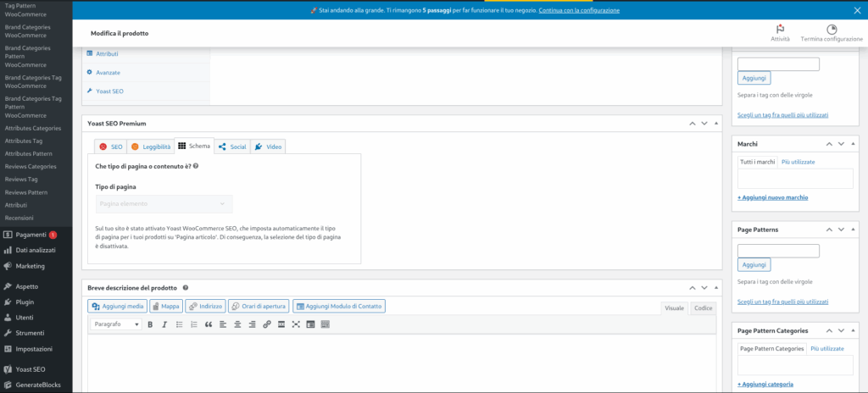The width and height of the screenshot is (868, 393).
Task: Toggle bold formatting in description editor
Action: coord(150,325)
